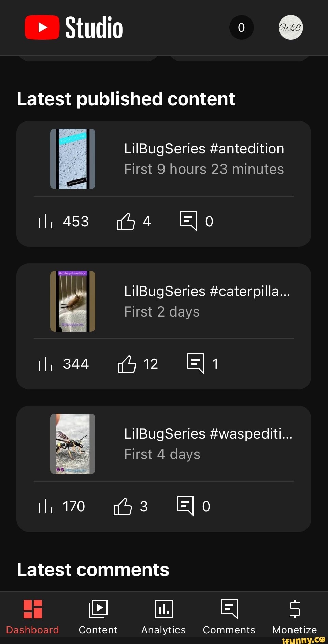Select the Comments tab
328x644 pixels.
(x=229, y=617)
